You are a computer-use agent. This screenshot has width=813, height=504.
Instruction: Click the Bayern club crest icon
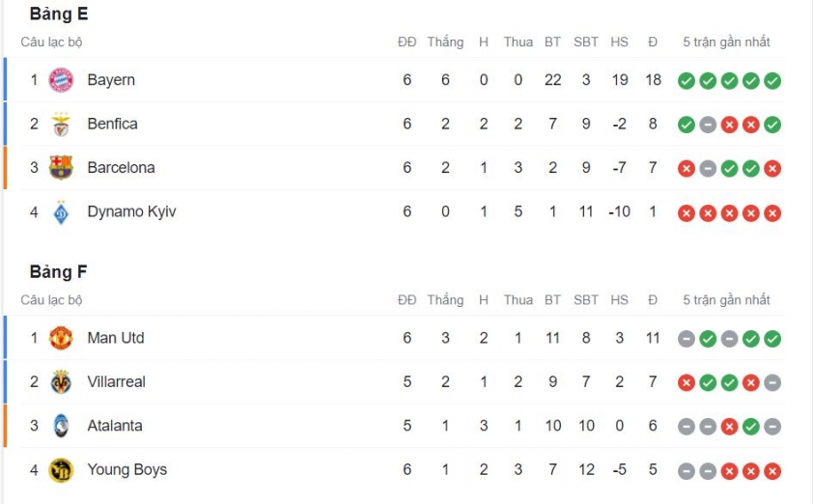coord(61,80)
